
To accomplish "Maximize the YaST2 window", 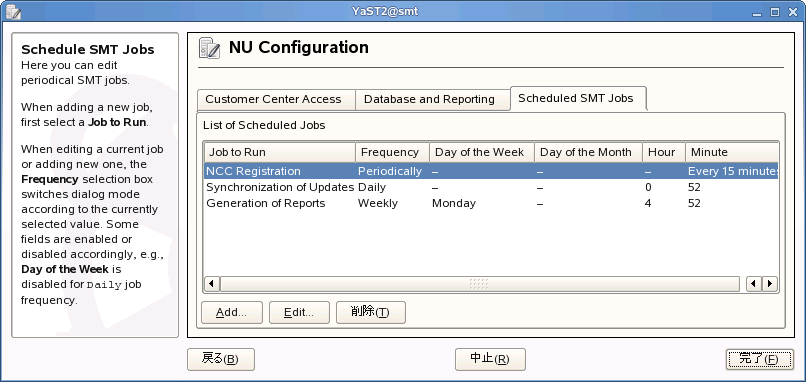I will [x=775, y=12].
